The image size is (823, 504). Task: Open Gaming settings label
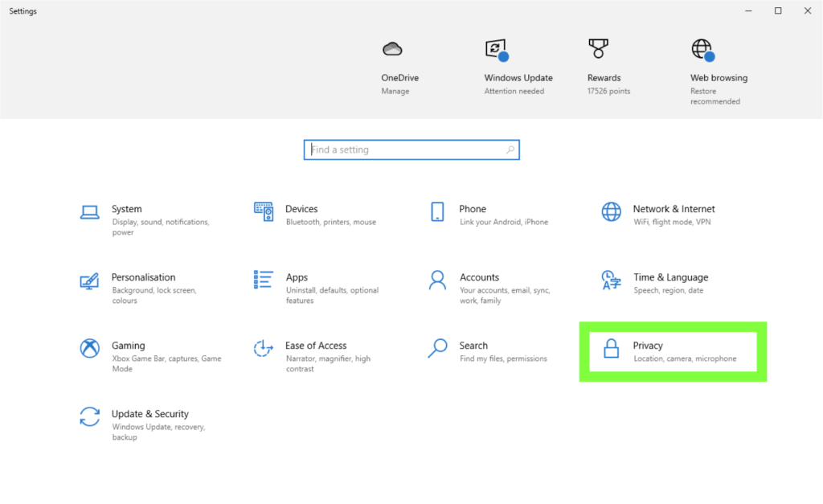point(128,346)
